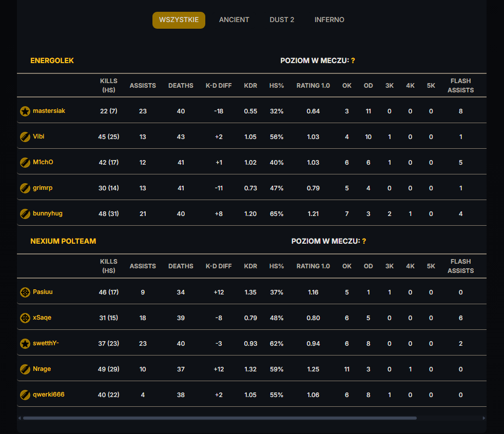The width and height of the screenshot is (504, 434).
Task: Click qwerki666's rating value 1.06
Action: click(313, 395)
